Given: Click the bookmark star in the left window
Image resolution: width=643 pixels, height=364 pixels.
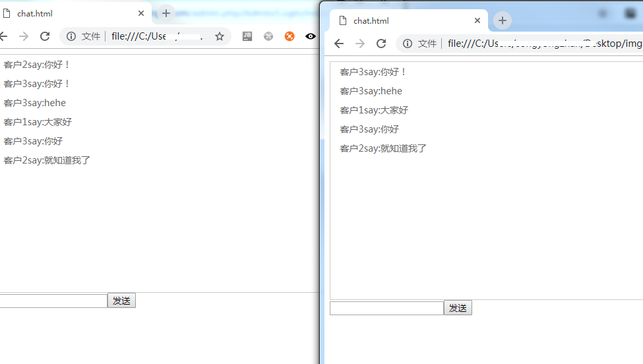Looking at the screenshot, I should pyautogui.click(x=220, y=36).
